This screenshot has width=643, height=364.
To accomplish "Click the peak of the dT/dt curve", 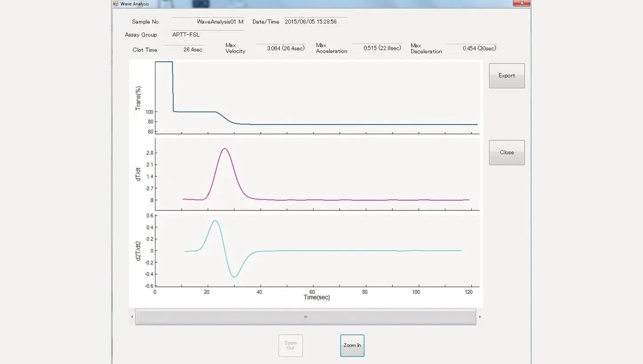I will 225,149.
